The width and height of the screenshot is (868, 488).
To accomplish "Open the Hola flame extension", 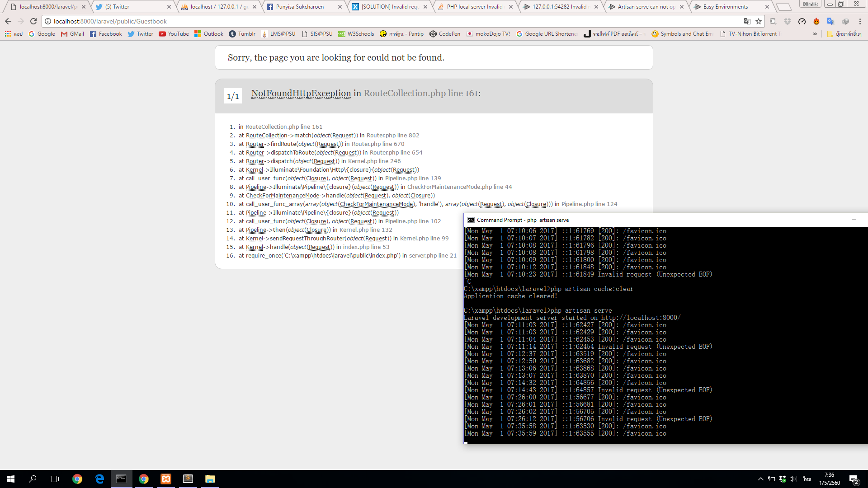I will [x=816, y=21].
